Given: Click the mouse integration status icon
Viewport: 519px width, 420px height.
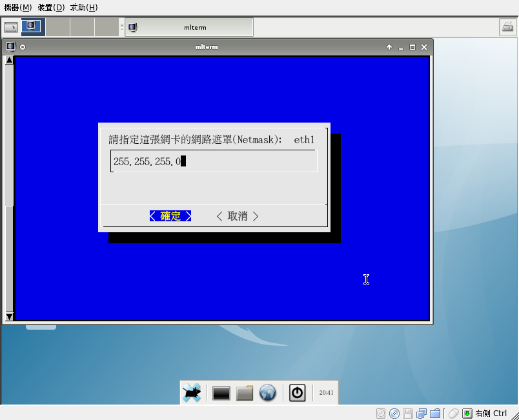Looking at the screenshot, I should (453, 414).
